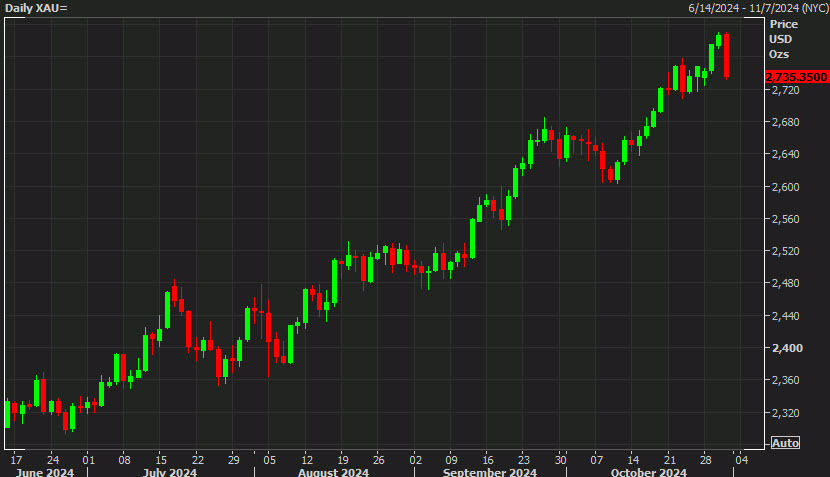This screenshot has height=477, width=830.
Task: Click the August 2024 month label
Action: 333,472
